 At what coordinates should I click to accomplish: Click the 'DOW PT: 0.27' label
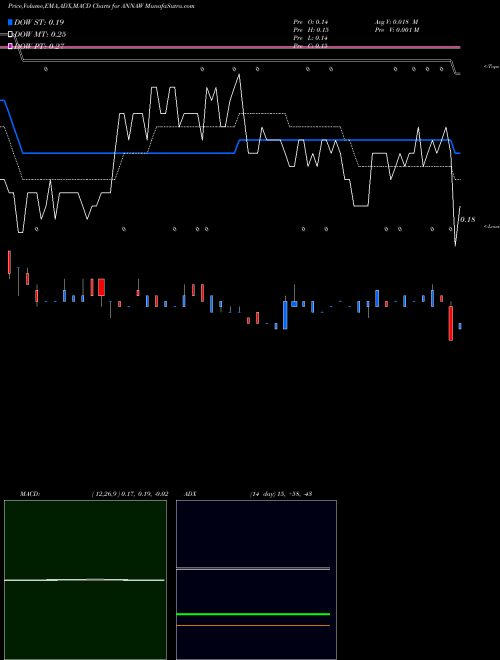pyautogui.click(x=39, y=46)
